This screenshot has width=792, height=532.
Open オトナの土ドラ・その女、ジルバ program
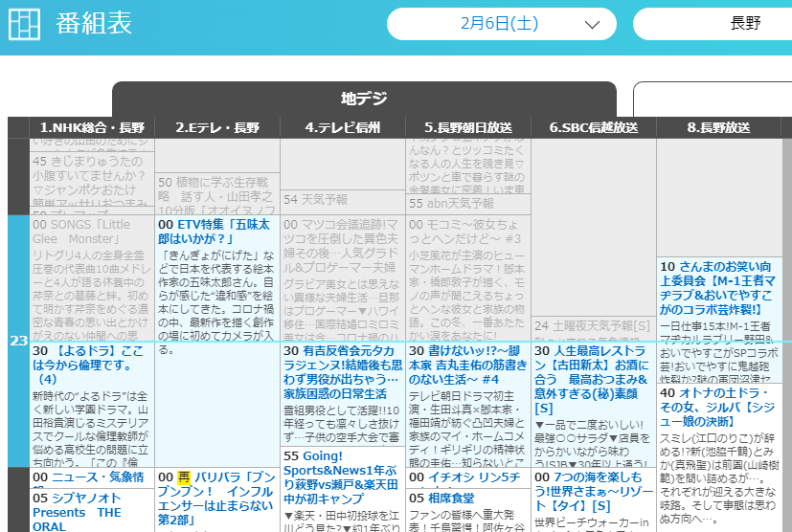coord(717,407)
